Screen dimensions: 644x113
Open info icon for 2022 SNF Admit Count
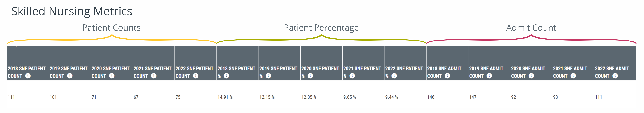(x=615, y=76)
